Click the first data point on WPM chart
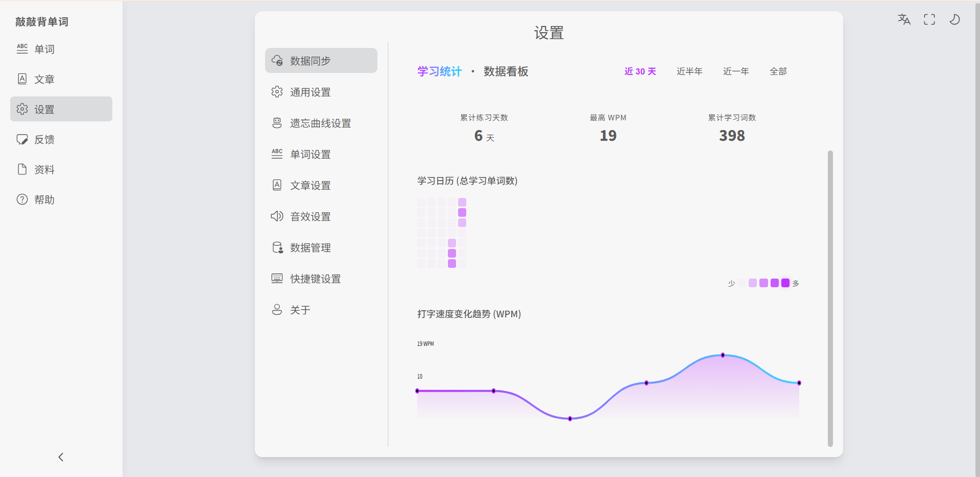 click(417, 391)
